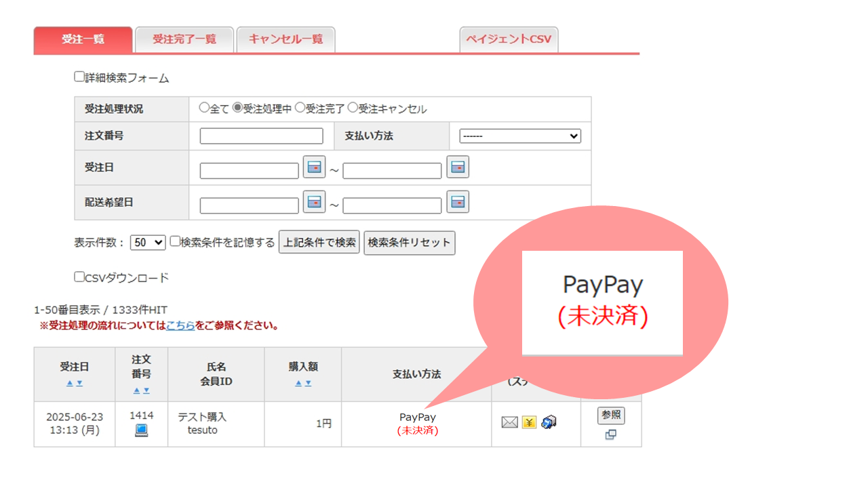The width and height of the screenshot is (868, 488).
Task: Click the 参照 button for order 1414
Action: [611, 415]
